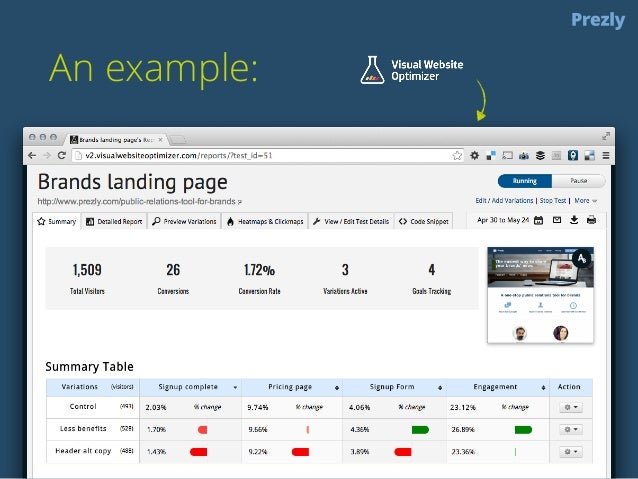This screenshot has width=638, height=479.
Task: Click the stacked layers extension icon
Action: pos(540,155)
